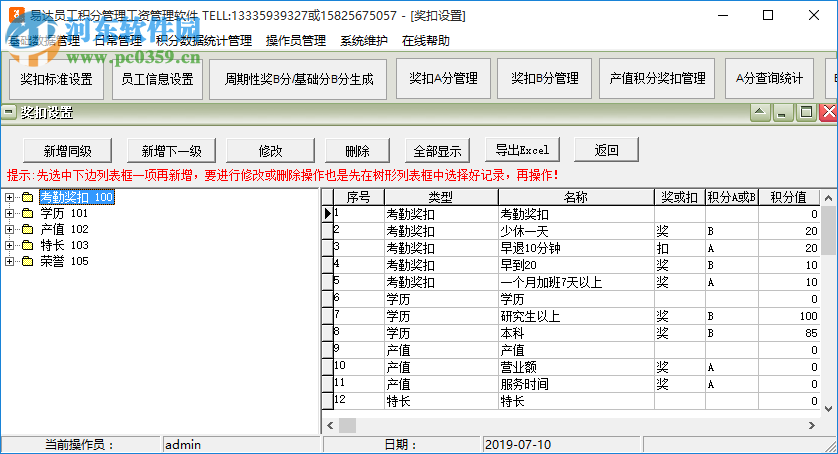Screen dimensions: 838x454
Task: Click the folder icon beside 荣誉 105
Action: tap(28, 261)
